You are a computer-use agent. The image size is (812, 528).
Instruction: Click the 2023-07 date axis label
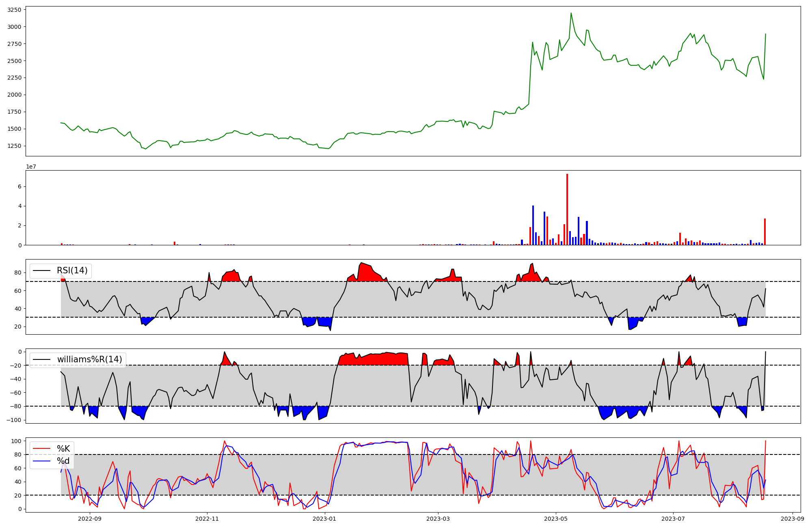[x=673, y=518]
